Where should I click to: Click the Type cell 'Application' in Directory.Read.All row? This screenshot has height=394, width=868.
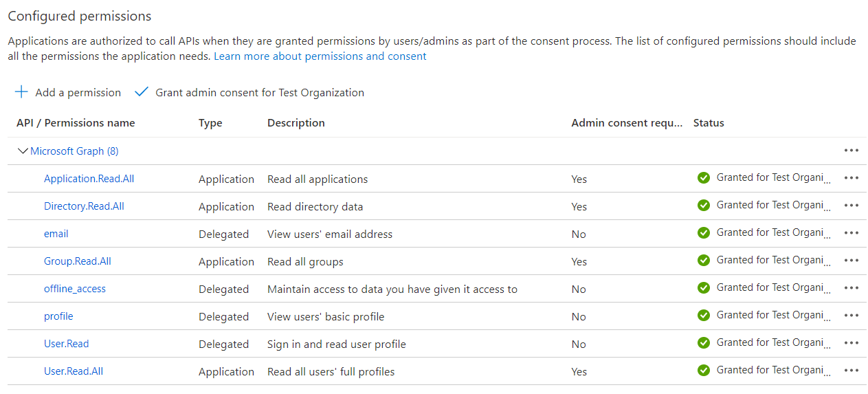(x=226, y=206)
